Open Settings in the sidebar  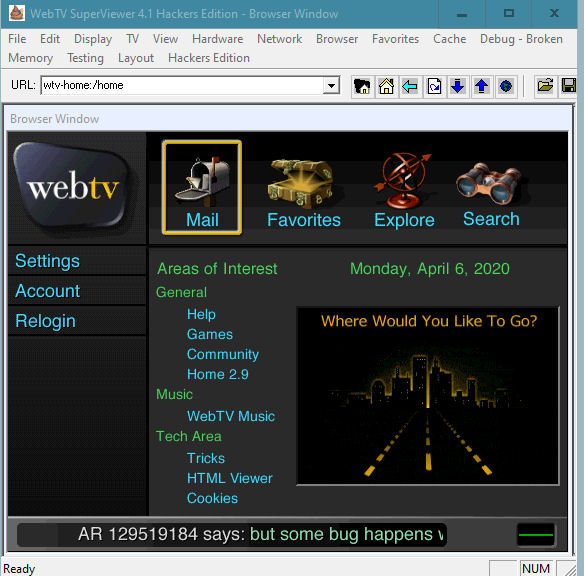(47, 261)
